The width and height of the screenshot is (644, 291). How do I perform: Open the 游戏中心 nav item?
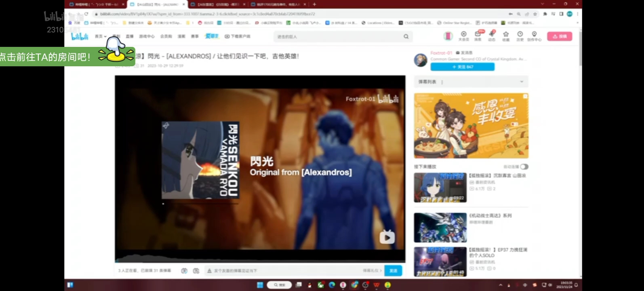tap(147, 36)
